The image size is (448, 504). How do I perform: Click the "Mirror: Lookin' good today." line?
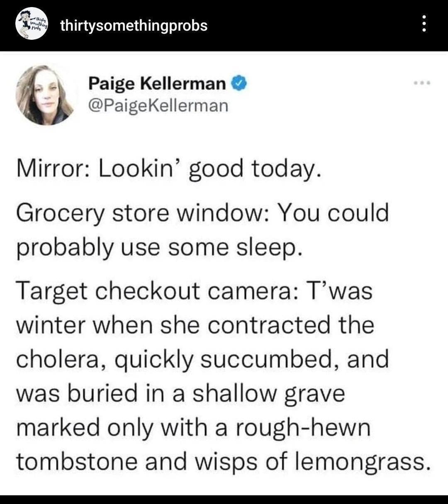pos(168,170)
